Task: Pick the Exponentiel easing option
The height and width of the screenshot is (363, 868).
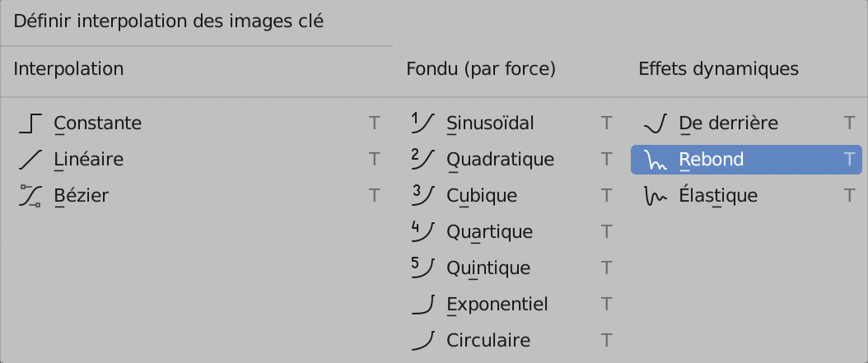Action: coord(497,305)
